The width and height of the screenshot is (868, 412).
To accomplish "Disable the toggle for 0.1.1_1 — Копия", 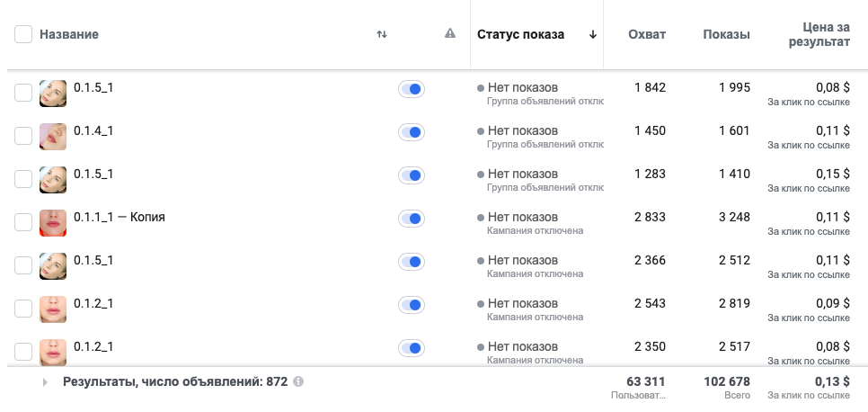I will (x=412, y=219).
